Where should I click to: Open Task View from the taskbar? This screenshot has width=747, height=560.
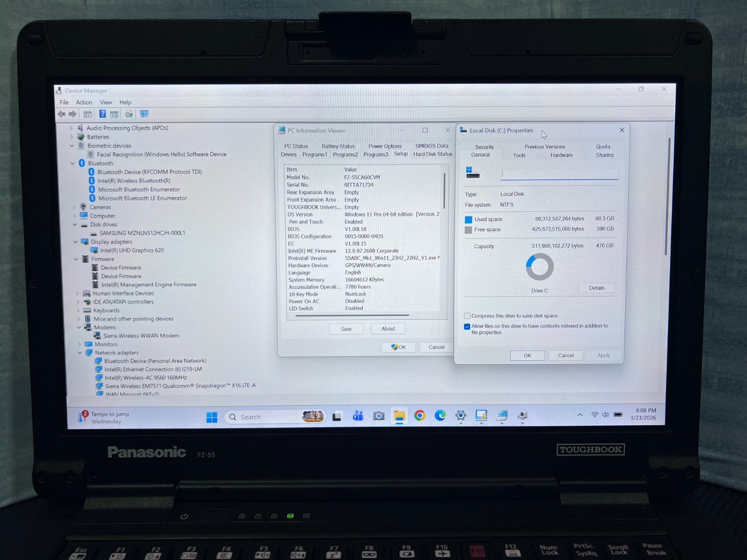(337, 417)
